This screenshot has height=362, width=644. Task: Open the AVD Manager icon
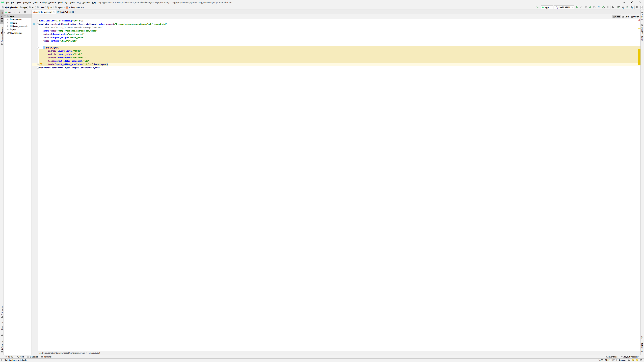click(x=628, y=7)
